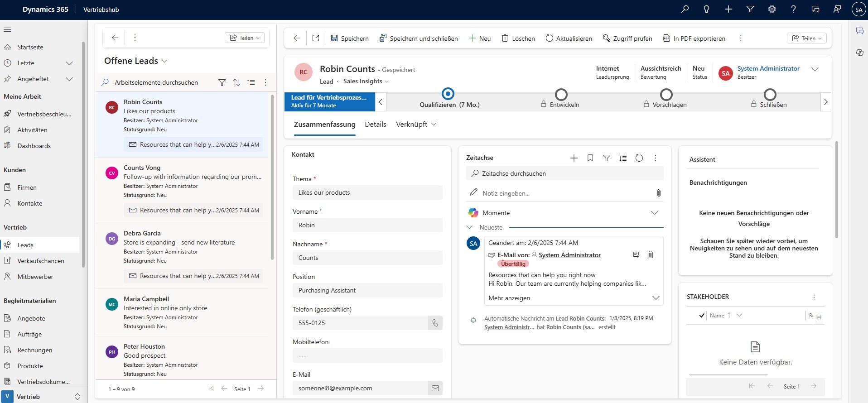Click the envelope icon in the E-Mail field

(x=435, y=388)
